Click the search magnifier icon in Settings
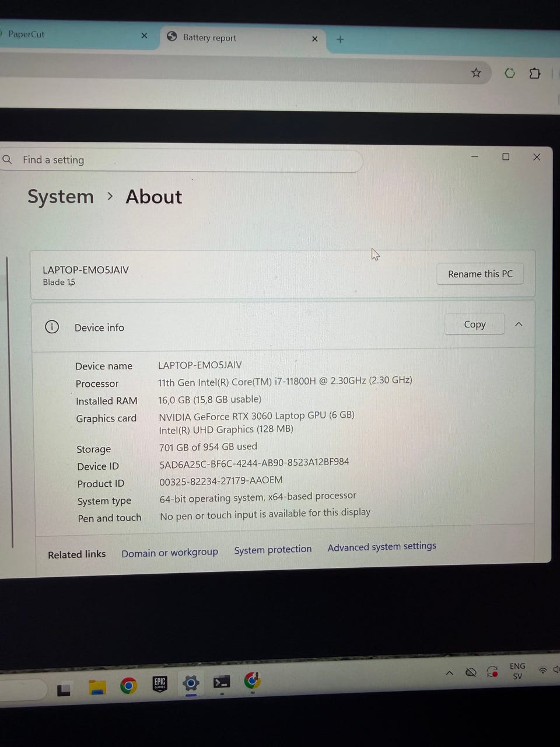The width and height of the screenshot is (560, 747). point(7,159)
